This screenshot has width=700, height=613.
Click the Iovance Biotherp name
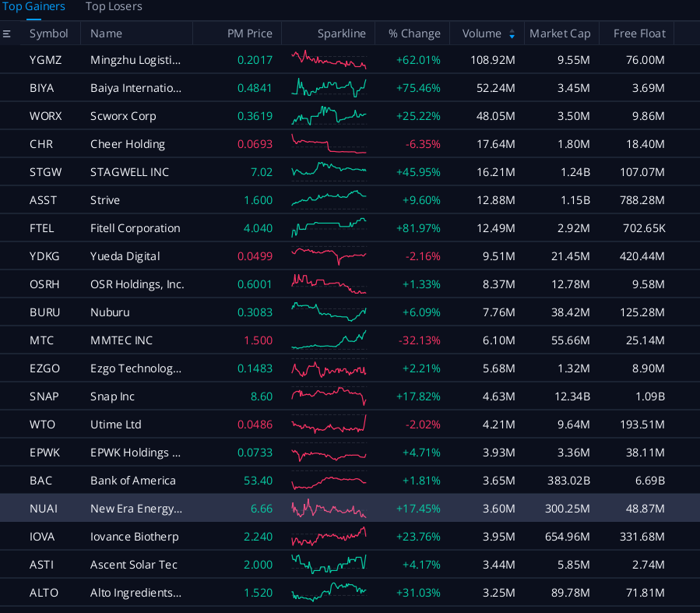click(135, 537)
